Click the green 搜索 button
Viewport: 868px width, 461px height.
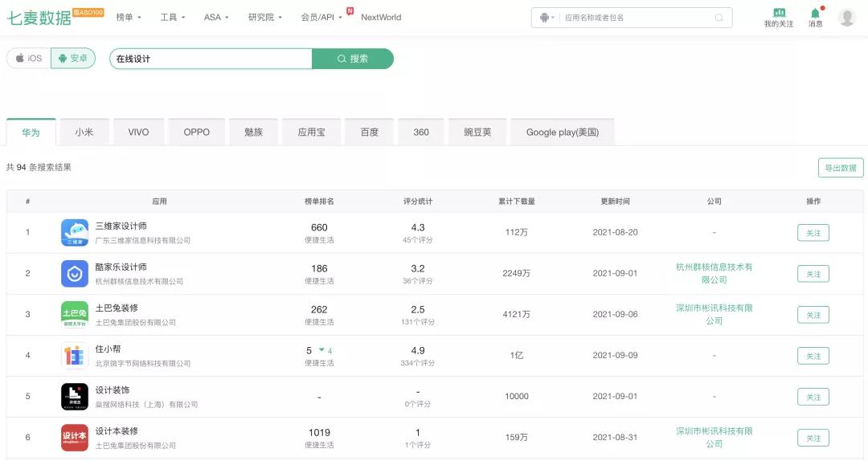tap(353, 59)
